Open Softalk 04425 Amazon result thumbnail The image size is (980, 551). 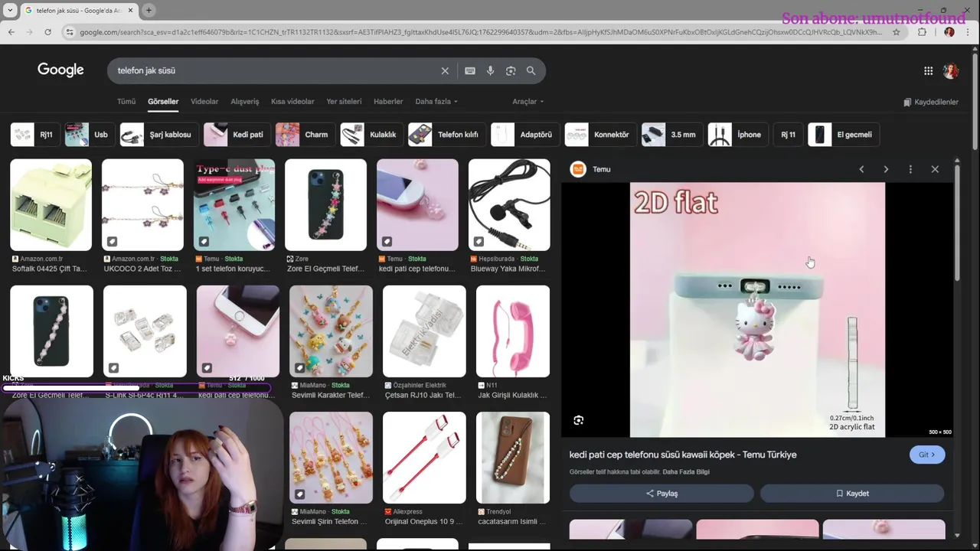pyautogui.click(x=51, y=205)
